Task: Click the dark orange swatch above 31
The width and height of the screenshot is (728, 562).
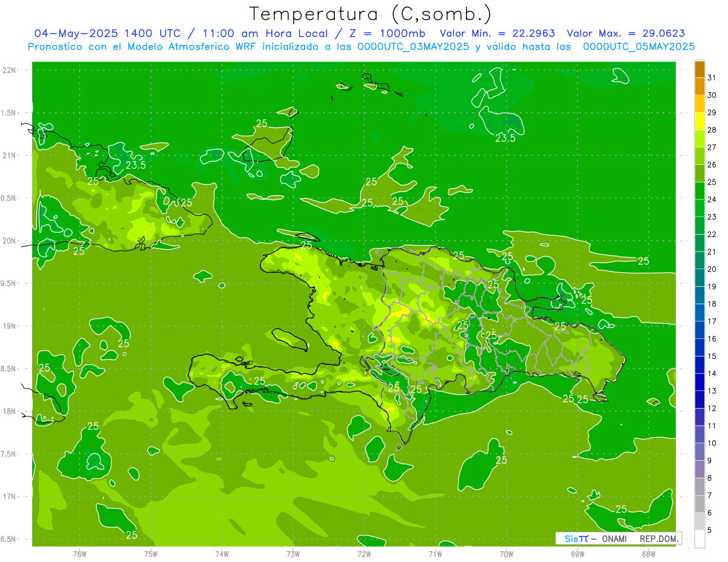Action: point(699,69)
